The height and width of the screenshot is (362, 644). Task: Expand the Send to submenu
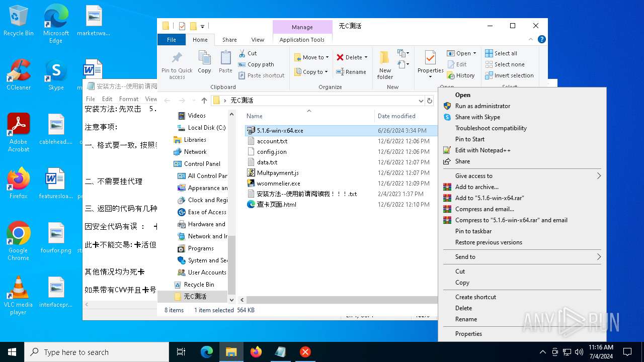[522, 257]
